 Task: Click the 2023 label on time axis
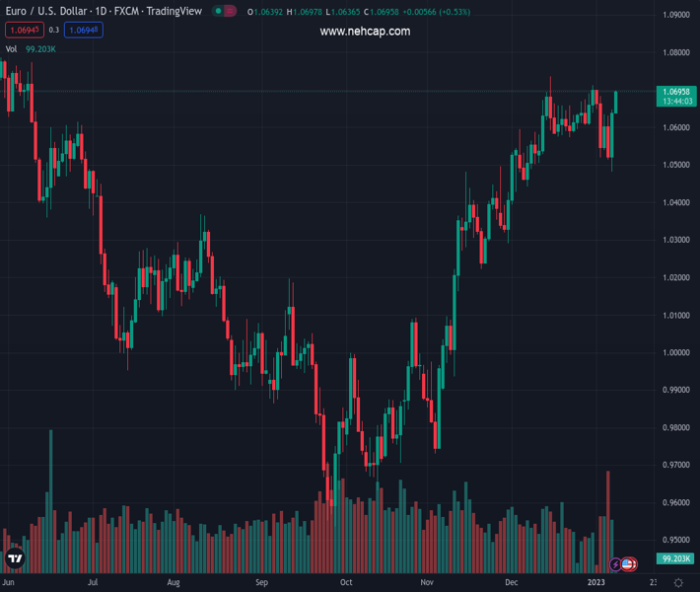[x=597, y=583]
